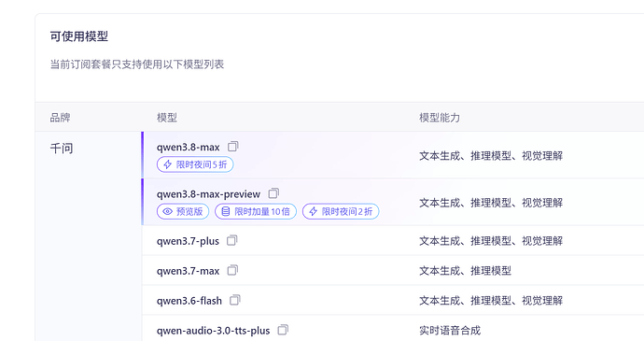The height and width of the screenshot is (341, 644).
Task: Click the 模型 column header
Action: pyautogui.click(x=167, y=118)
